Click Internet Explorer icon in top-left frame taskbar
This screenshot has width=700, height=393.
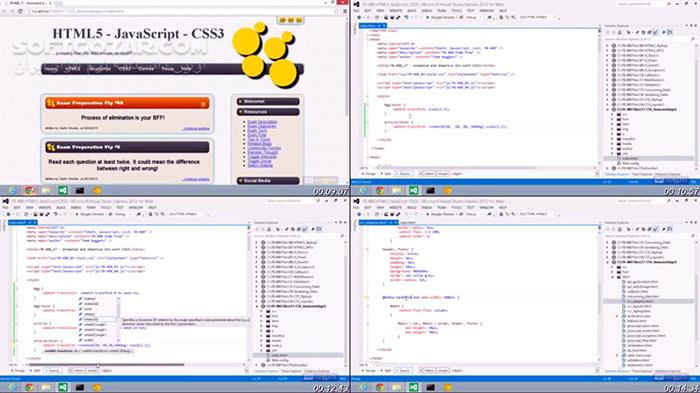[12, 191]
